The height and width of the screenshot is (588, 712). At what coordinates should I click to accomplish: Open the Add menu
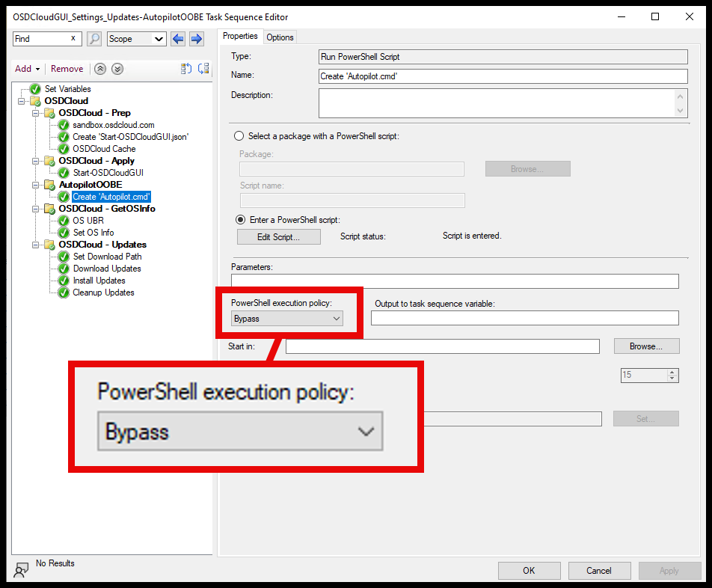pyautogui.click(x=26, y=68)
